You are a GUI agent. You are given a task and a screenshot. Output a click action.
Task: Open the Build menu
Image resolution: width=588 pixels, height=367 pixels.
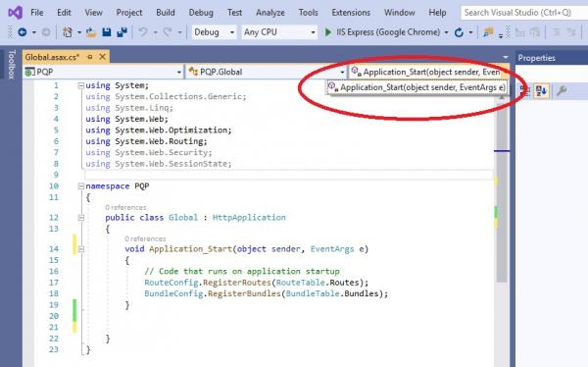click(166, 13)
